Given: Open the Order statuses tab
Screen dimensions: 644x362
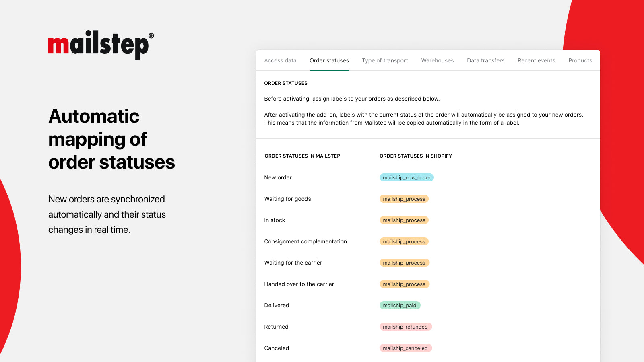Looking at the screenshot, I should pyautogui.click(x=329, y=60).
